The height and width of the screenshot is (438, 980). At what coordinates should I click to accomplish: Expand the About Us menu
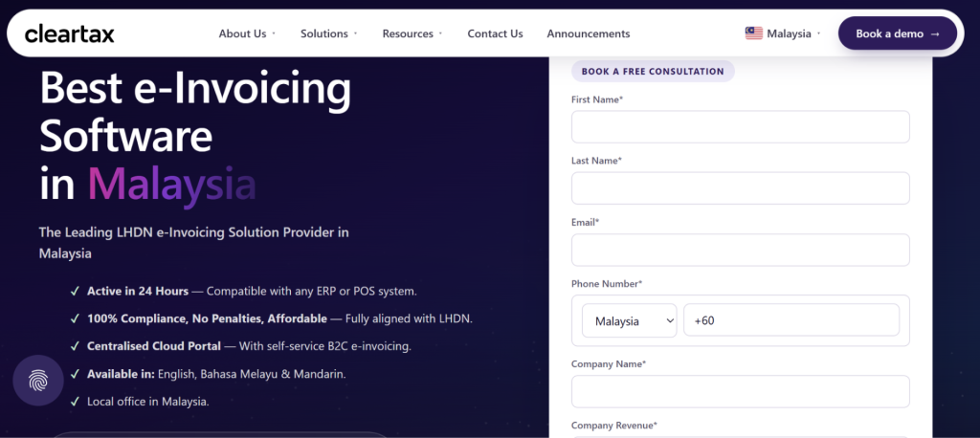(247, 33)
